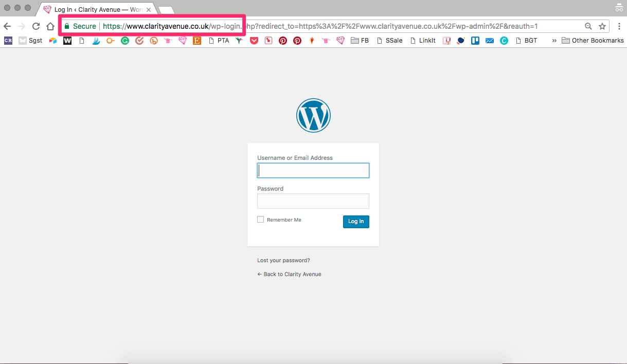Open the PTA bookmark
Viewport: 627px width, 364px height.
[219, 41]
